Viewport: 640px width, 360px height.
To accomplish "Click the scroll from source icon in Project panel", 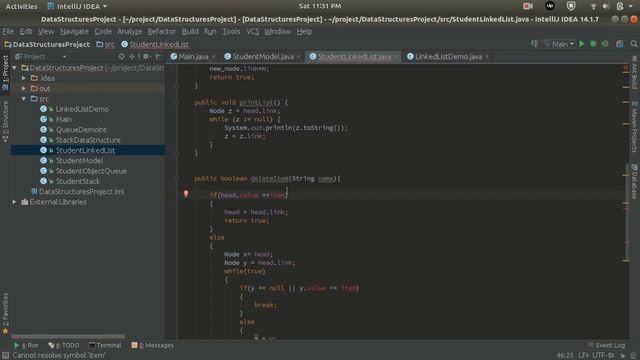I will [x=122, y=56].
